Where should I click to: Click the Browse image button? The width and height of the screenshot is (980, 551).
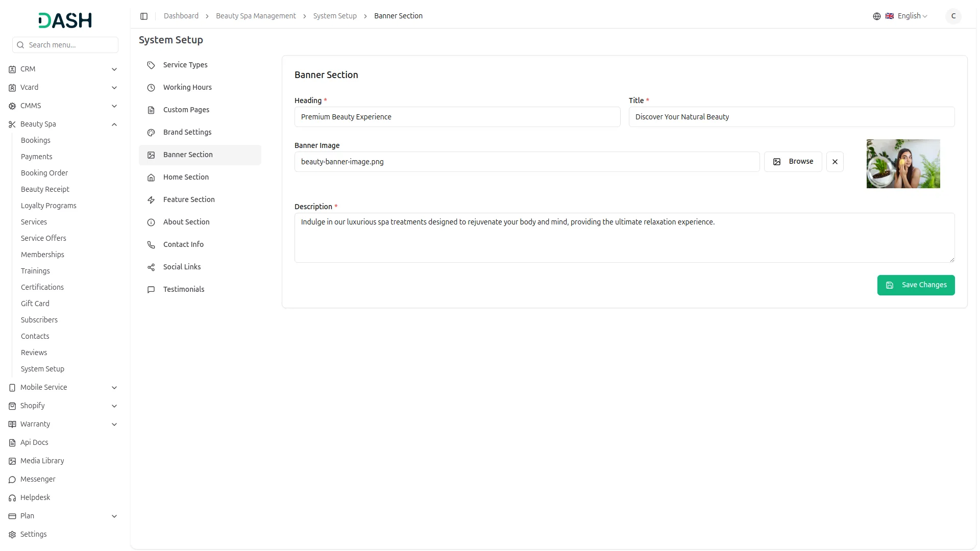[793, 162]
